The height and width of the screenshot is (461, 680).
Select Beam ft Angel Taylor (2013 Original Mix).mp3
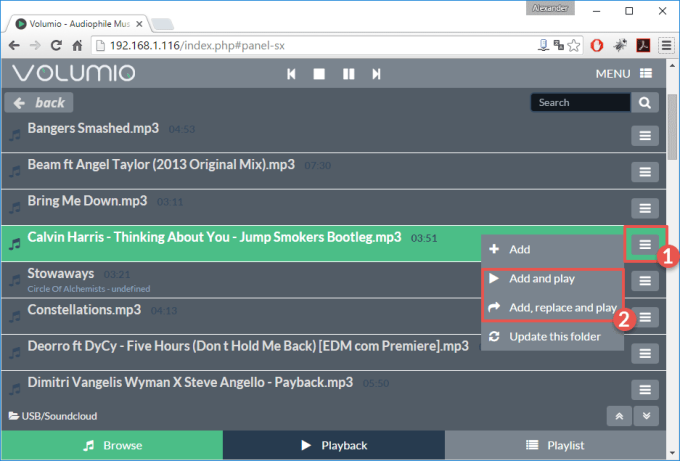point(161,165)
